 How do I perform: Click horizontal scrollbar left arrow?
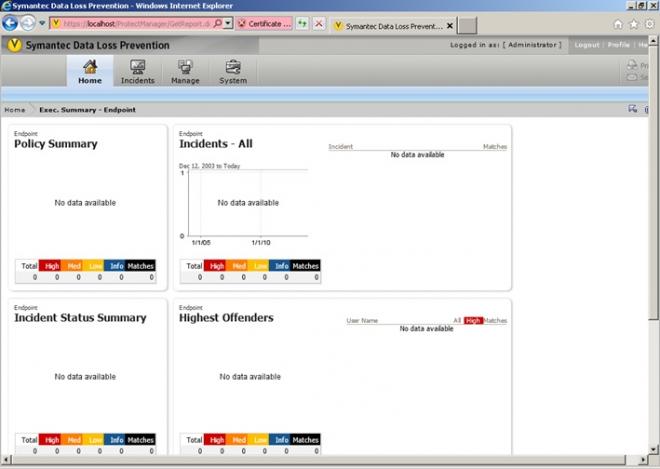click(4, 459)
